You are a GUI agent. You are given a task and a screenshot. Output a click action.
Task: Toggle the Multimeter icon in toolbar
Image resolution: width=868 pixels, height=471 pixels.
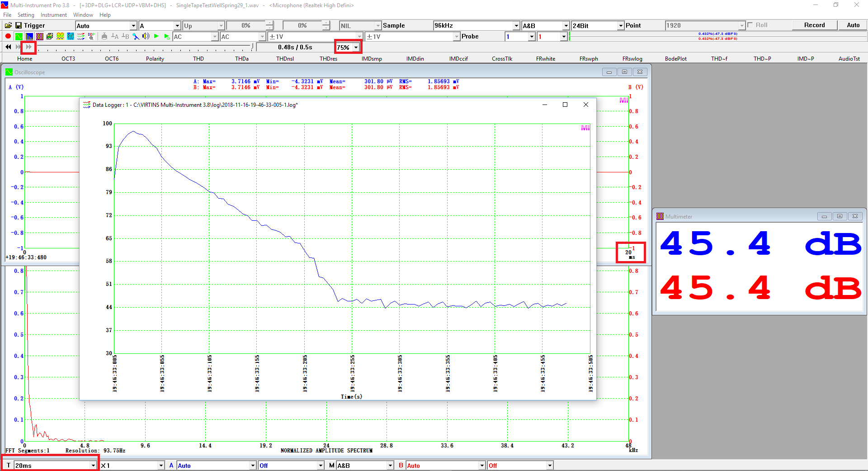[x=39, y=36]
